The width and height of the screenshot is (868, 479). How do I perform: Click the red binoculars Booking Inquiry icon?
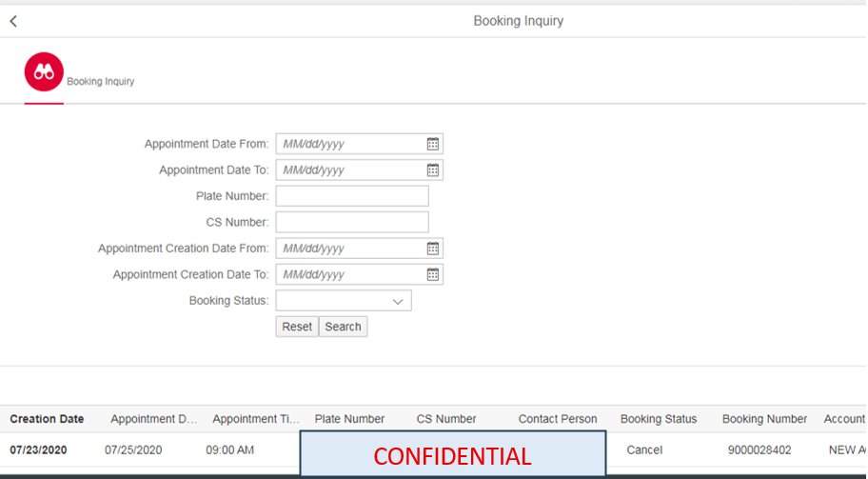44,71
